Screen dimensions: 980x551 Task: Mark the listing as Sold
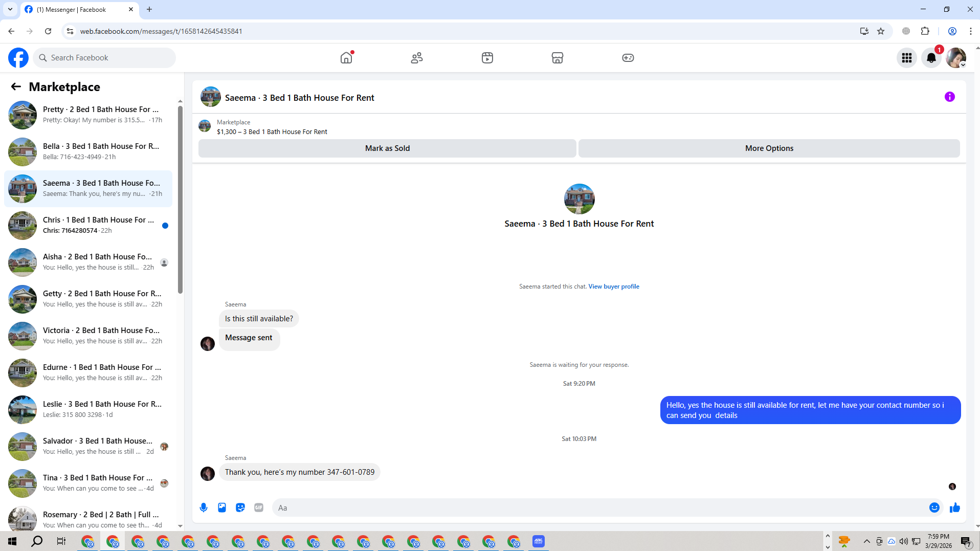click(387, 148)
